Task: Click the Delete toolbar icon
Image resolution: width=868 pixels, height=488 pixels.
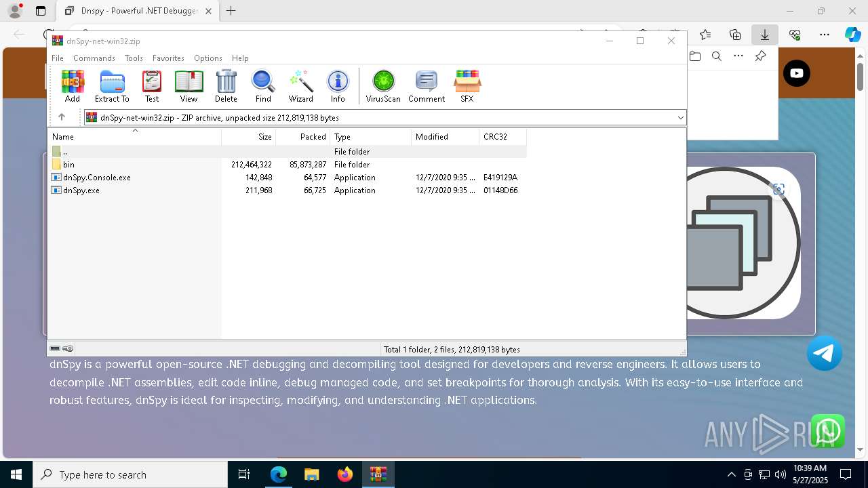Action: coord(226,86)
